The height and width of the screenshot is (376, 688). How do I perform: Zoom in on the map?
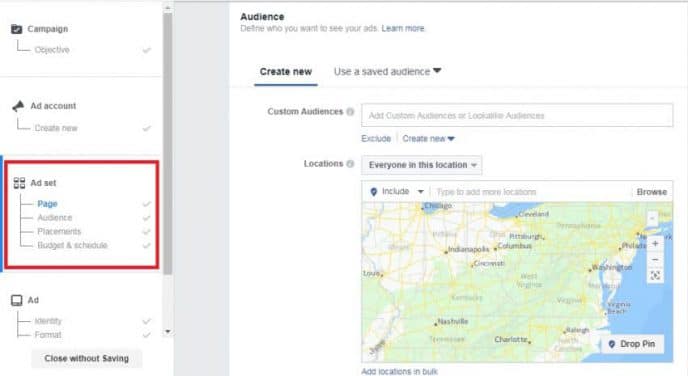tap(655, 244)
